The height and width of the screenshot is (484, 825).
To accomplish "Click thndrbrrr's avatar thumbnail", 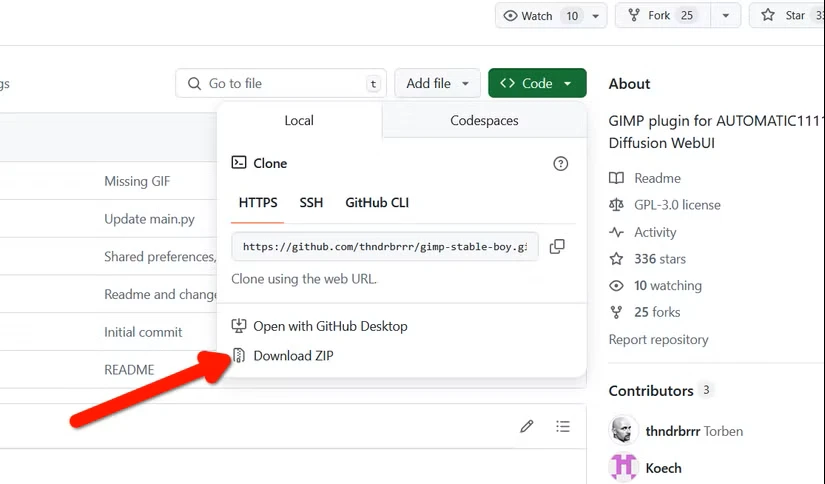I will (x=623, y=430).
